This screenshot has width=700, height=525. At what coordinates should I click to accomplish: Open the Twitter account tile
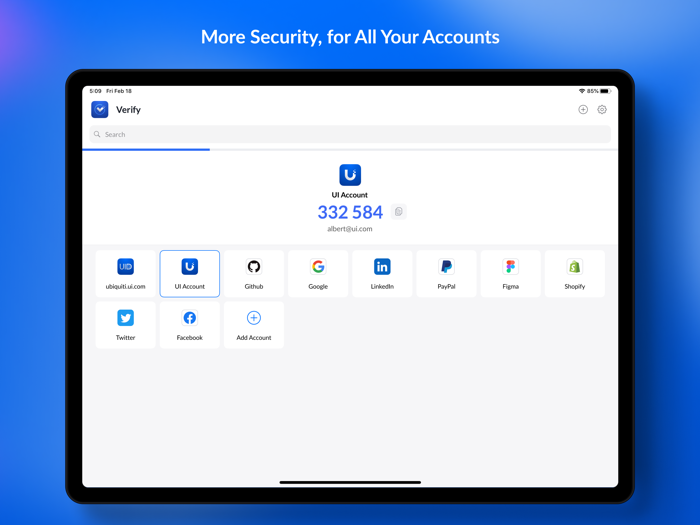125,325
